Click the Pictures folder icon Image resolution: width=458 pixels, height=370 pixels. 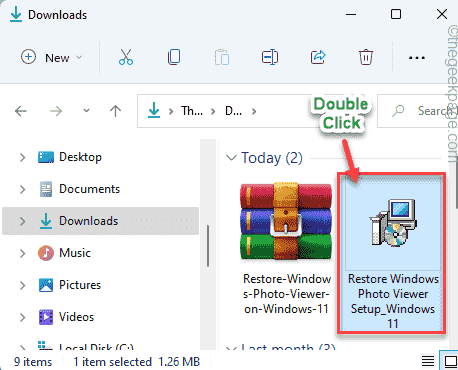coord(46,285)
